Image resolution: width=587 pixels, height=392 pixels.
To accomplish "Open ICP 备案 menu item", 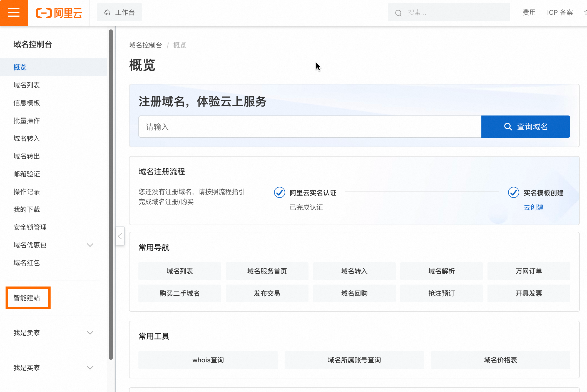I will 560,12.
